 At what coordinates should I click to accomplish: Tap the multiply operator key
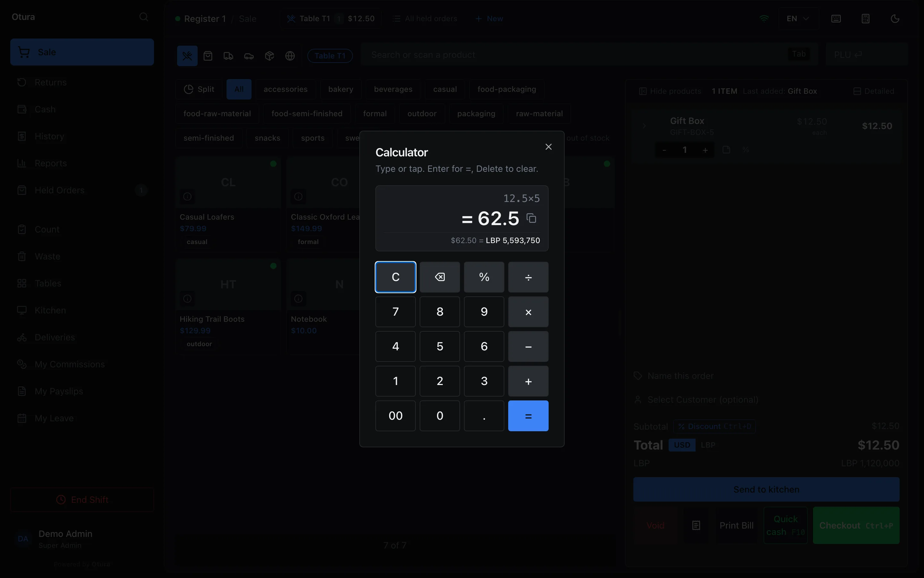point(528,312)
